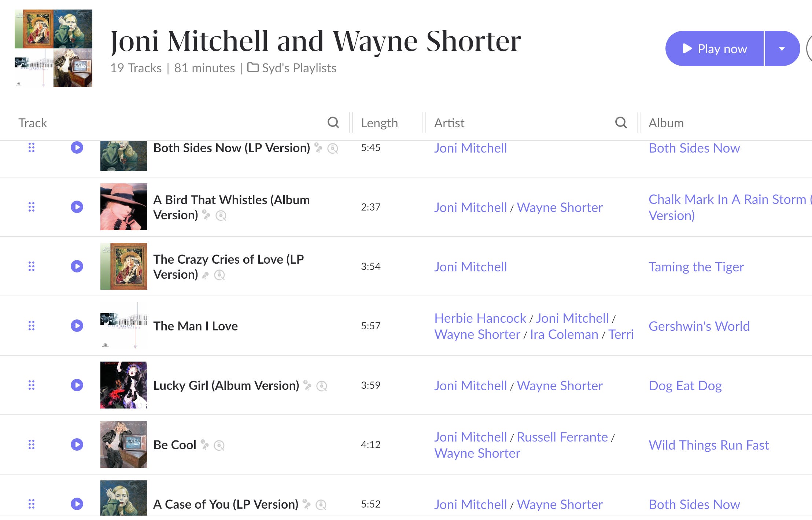Open Herbie Hancock artist link
Image resolution: width=812 pixels, height=520 pixels.
pyautogui.click(x=480, y=318)
